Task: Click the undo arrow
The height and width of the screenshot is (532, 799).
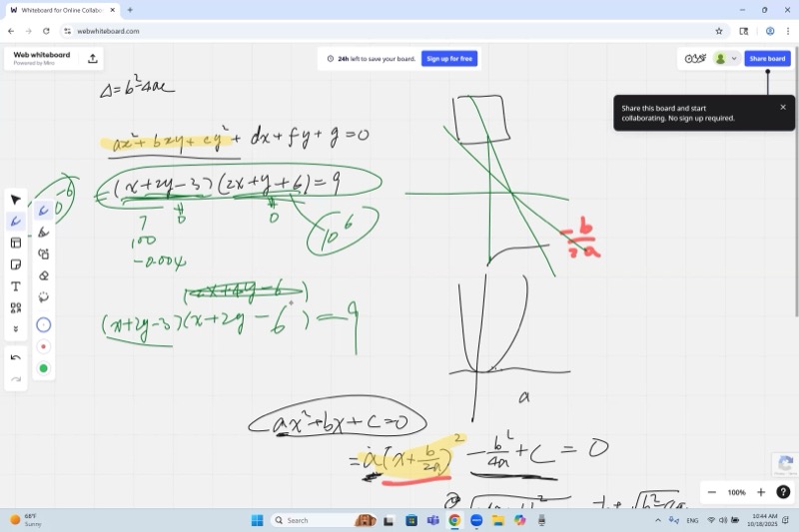Action: (16, 357)
